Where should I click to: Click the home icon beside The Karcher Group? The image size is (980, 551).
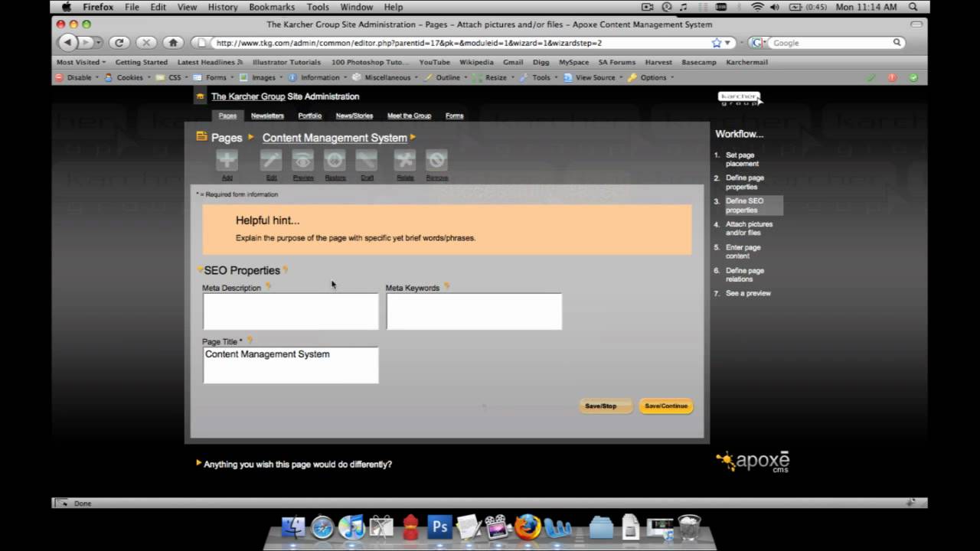201,96
